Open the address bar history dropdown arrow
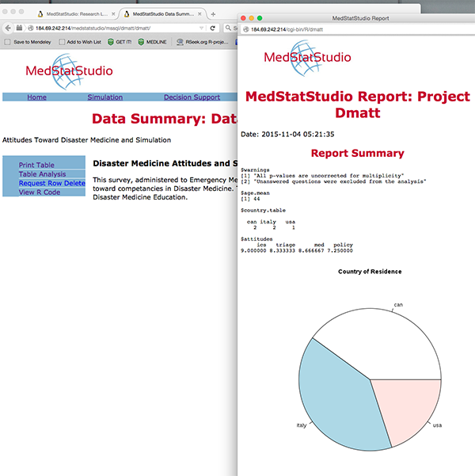475x476 pixels. coord(201,29)
